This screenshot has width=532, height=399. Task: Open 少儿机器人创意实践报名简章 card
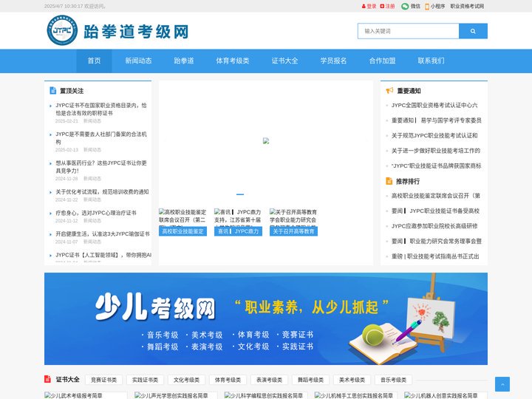tap(446, 395)
